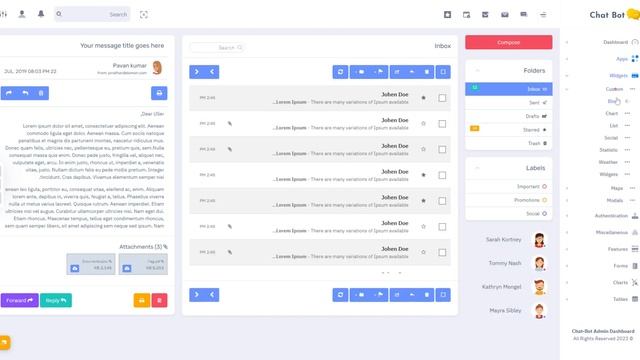Click the reply arrow in the bottom toolbar
This screenshot has height=360, width=640.
click(x=412, y=295)
